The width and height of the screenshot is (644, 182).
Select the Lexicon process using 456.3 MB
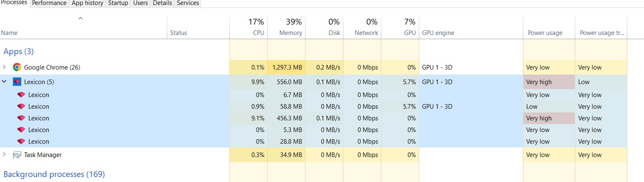click(38, 118)
